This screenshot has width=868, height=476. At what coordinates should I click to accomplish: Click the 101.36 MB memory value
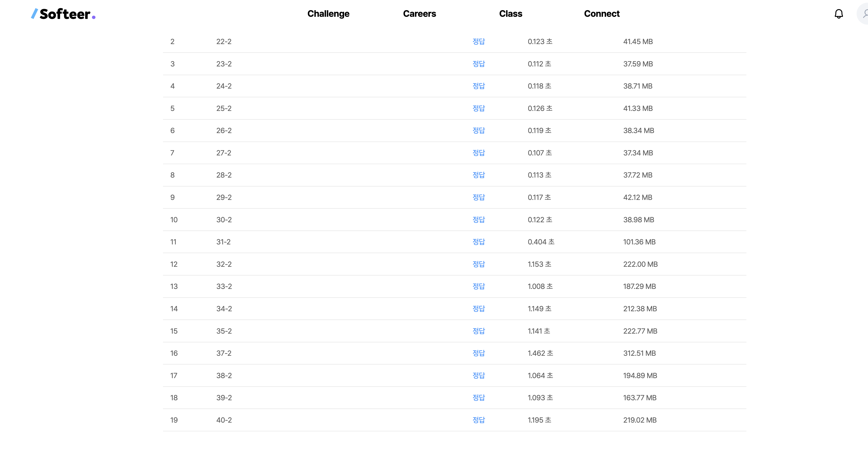click(639, 242)
